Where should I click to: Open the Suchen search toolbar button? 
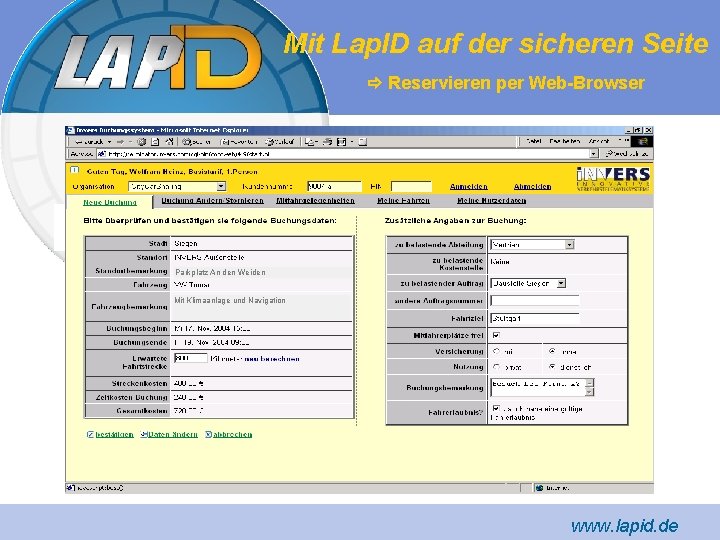click(197, 142)
